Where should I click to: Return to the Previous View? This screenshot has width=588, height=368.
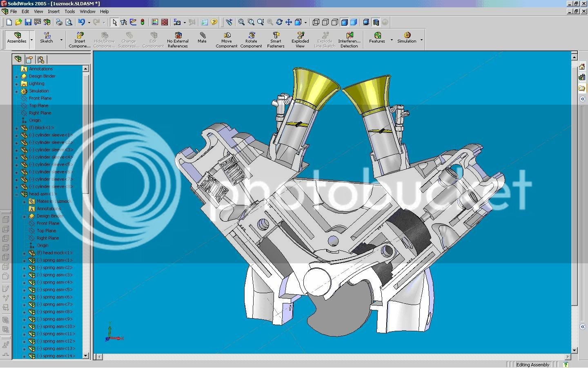tap(229, 22)
